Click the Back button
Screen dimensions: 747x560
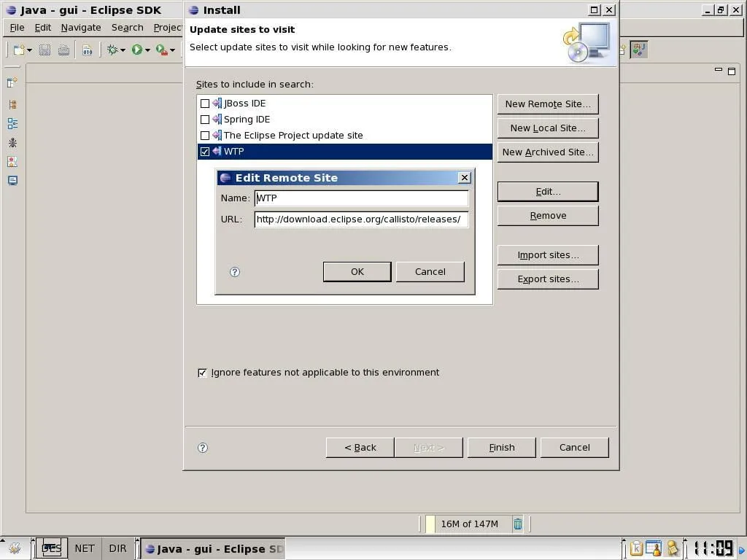click(x=360, y=448)
